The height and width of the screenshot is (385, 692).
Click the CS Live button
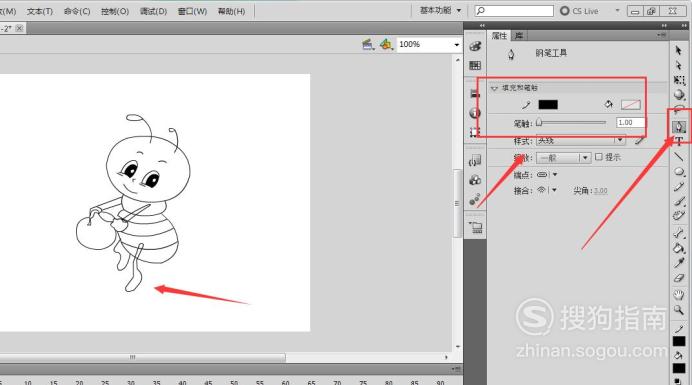point(579,11)
